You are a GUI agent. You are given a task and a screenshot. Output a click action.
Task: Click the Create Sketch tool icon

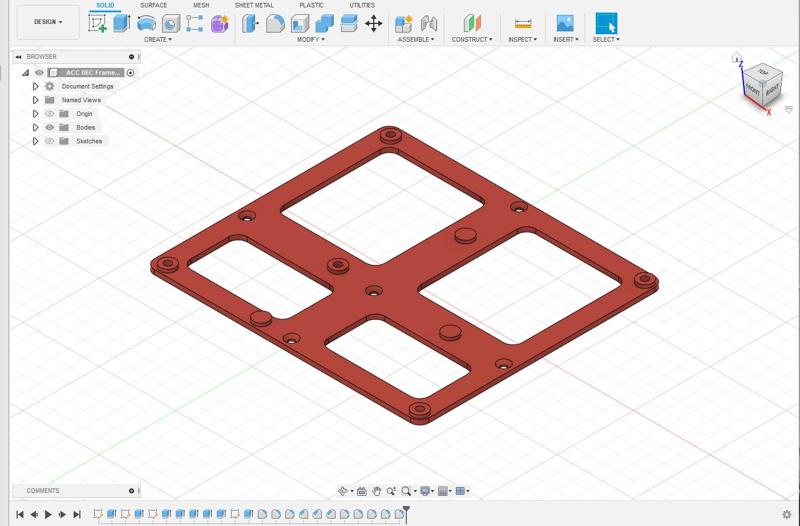[97, 23]
